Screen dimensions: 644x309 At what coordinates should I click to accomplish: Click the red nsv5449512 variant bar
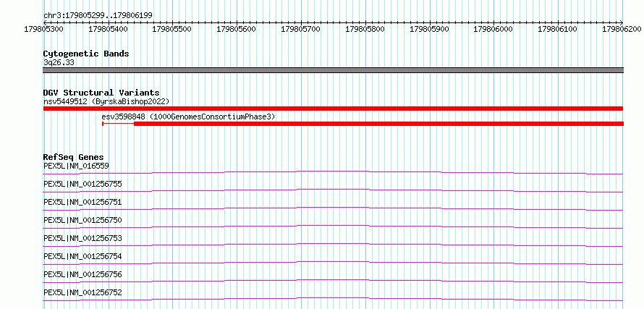[x=333, y=109]
